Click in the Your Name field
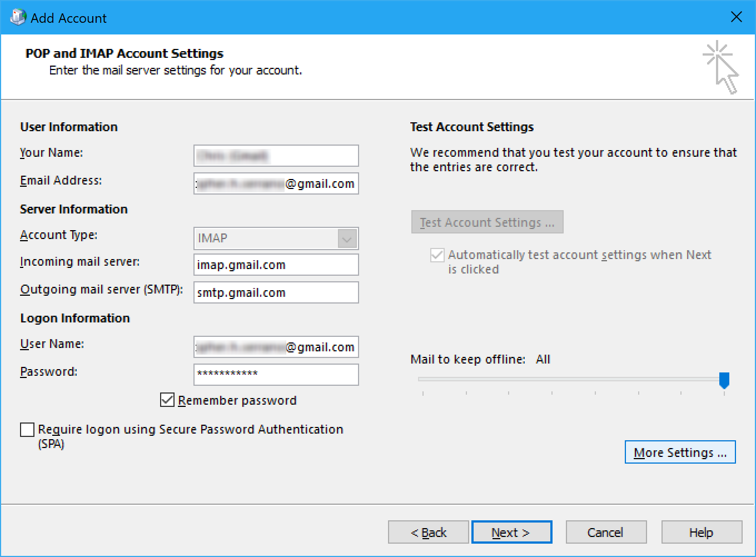The height and width of the screenshot is (557, 756). click(x=276, y=156)
